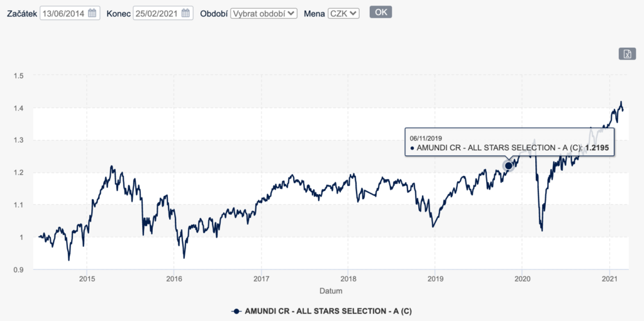Click the Začátek date field 13/06/2014
This screenshot has height=321, width=644.
coord(70,13)
